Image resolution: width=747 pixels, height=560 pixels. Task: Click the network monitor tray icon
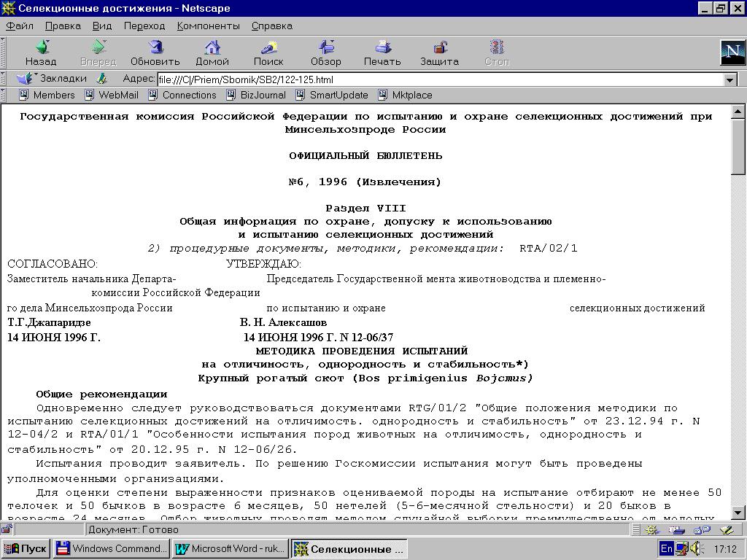(682, 548)
